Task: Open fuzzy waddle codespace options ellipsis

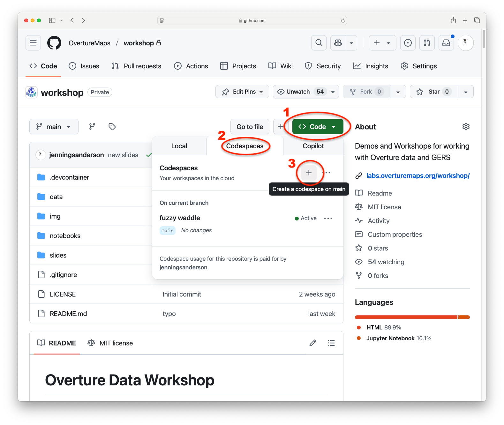Action: [x=328, y=218]
